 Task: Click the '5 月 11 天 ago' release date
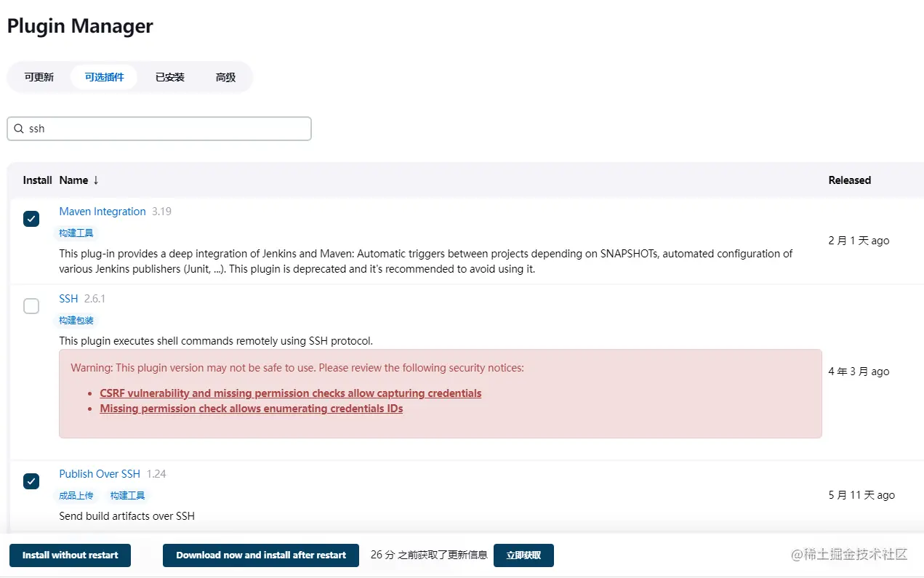[861, 495]
